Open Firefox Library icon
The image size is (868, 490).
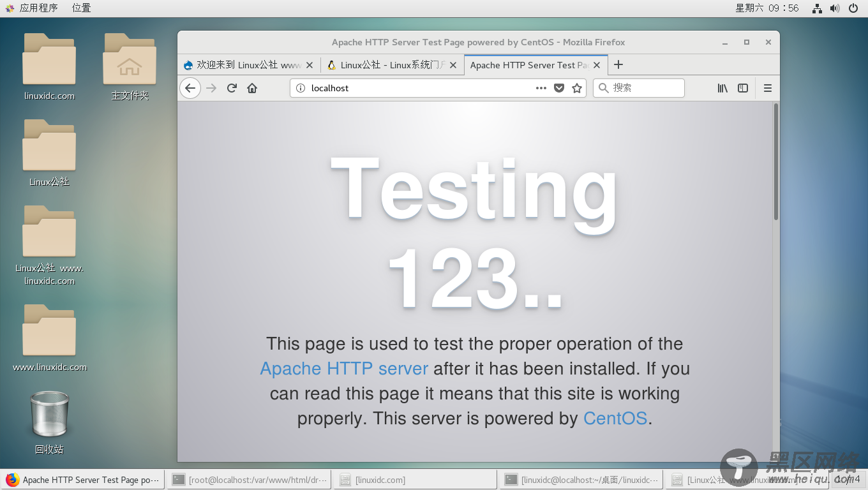click(722, 88)
